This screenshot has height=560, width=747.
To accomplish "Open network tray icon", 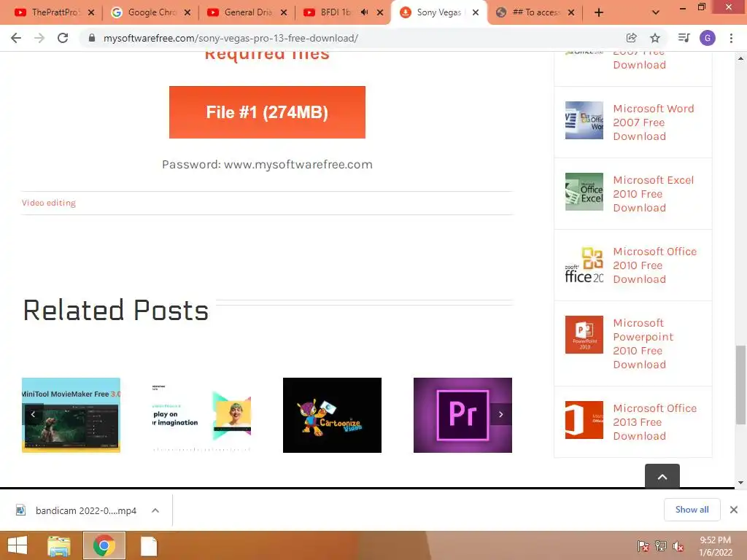I will tap(661, 546).
